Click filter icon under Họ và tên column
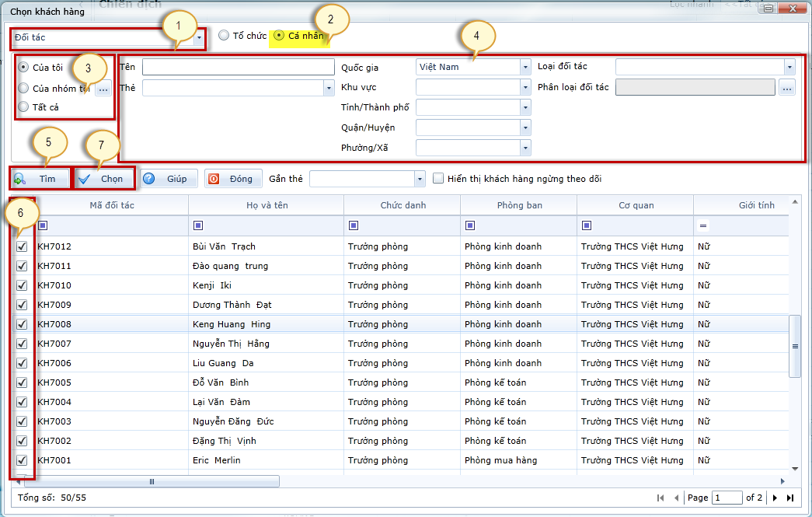This screenshot has width=812, height=517. coord(198,225)
